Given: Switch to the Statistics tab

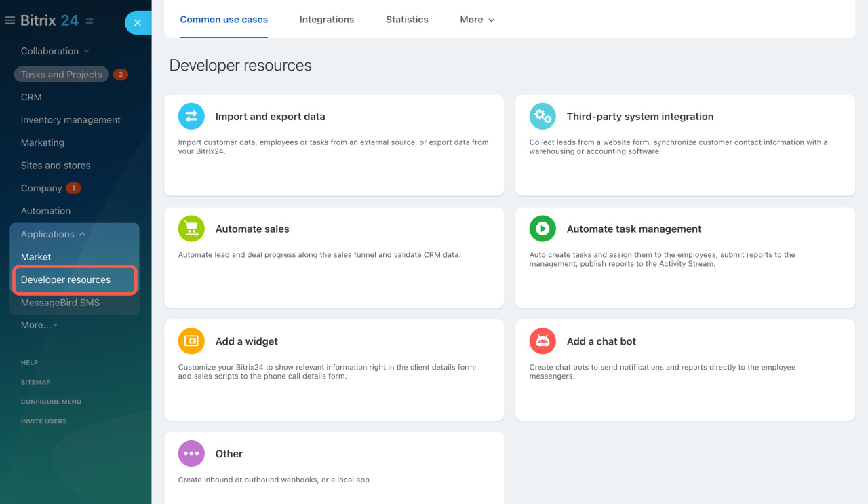Looking at the screenshot, I should point(407,20).
